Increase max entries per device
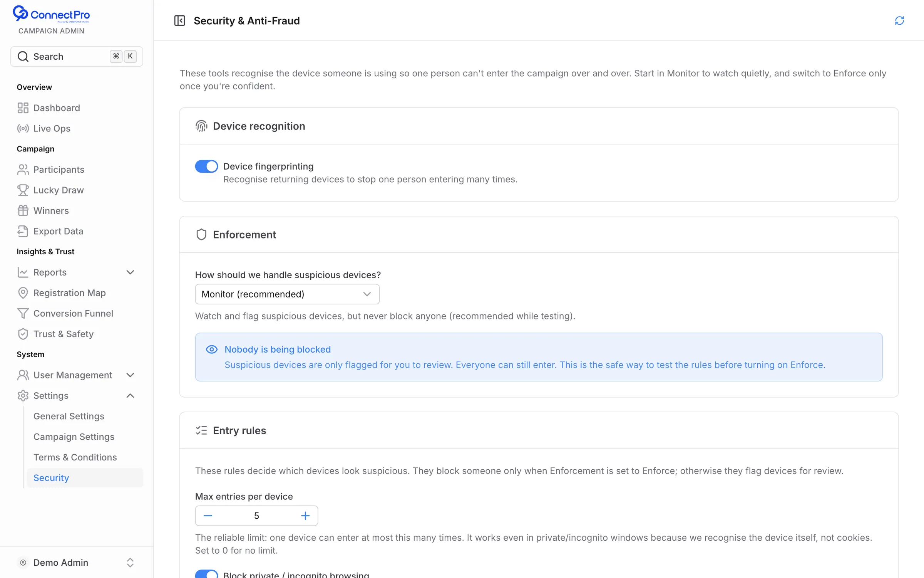 pos(305,516)
